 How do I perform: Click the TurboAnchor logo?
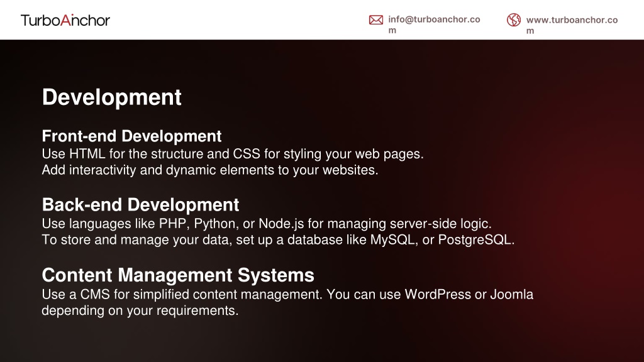pyautogui.click(x=65, y=20)
